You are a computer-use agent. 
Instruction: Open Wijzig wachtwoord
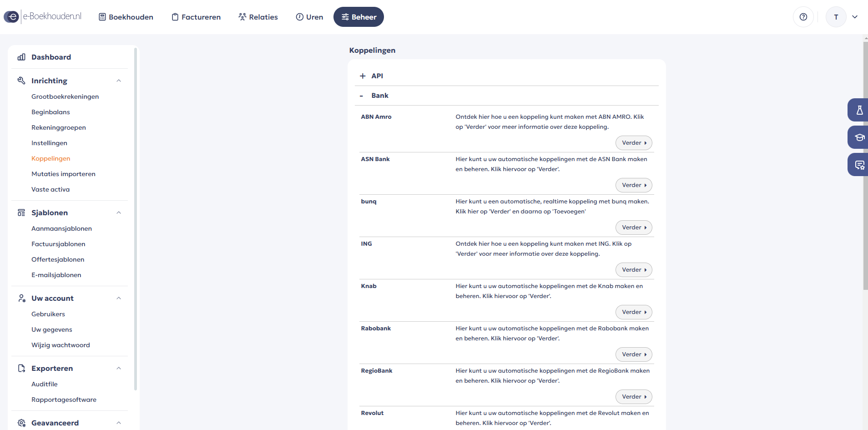point(61,345)
